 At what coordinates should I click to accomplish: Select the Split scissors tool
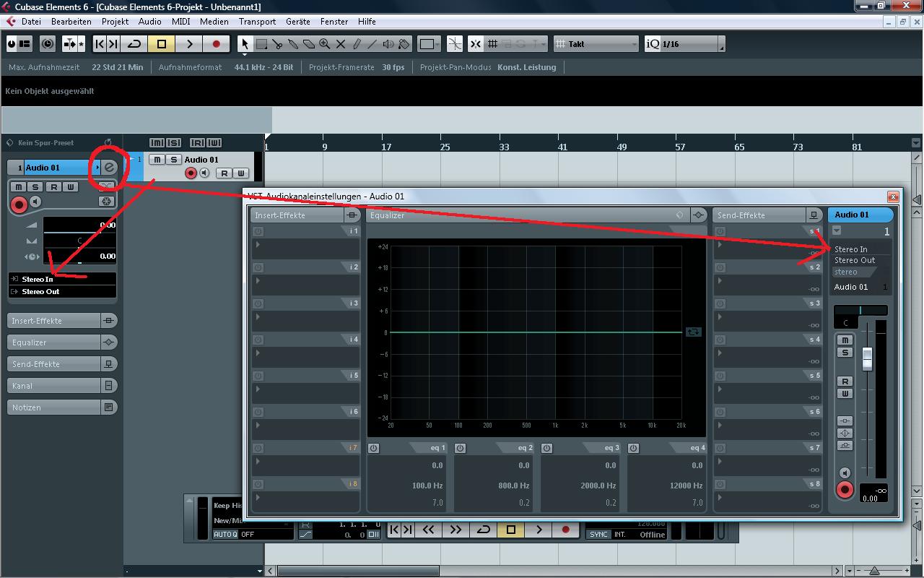[277, 44]
